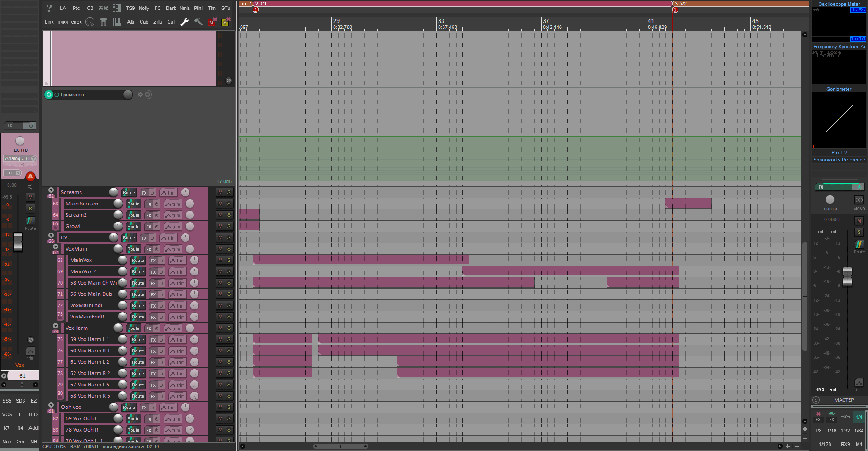Click the hammer tool icon
The height and width of the screenshot is (451, 868).
198,22
